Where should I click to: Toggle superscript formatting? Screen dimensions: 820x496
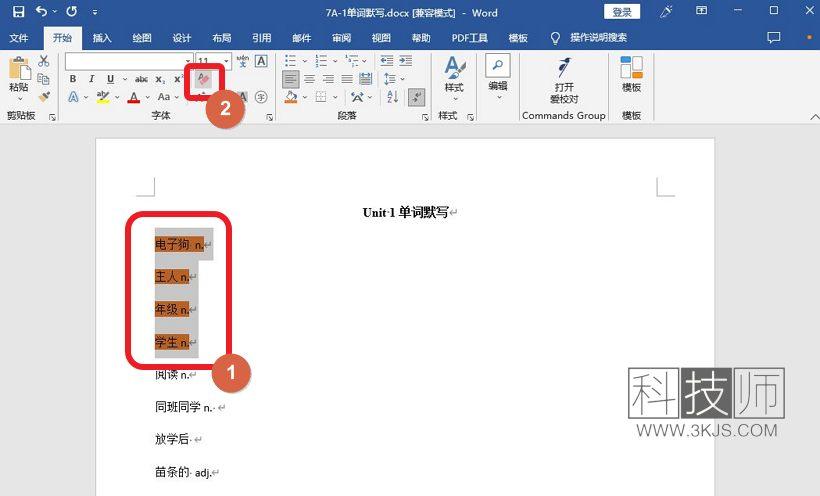click(x=178, y=80)
